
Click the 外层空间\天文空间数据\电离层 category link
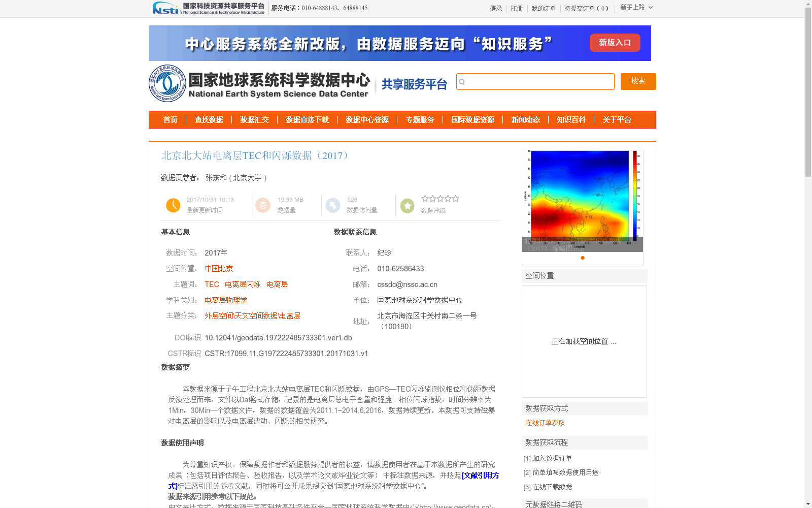tap(253, 316)
